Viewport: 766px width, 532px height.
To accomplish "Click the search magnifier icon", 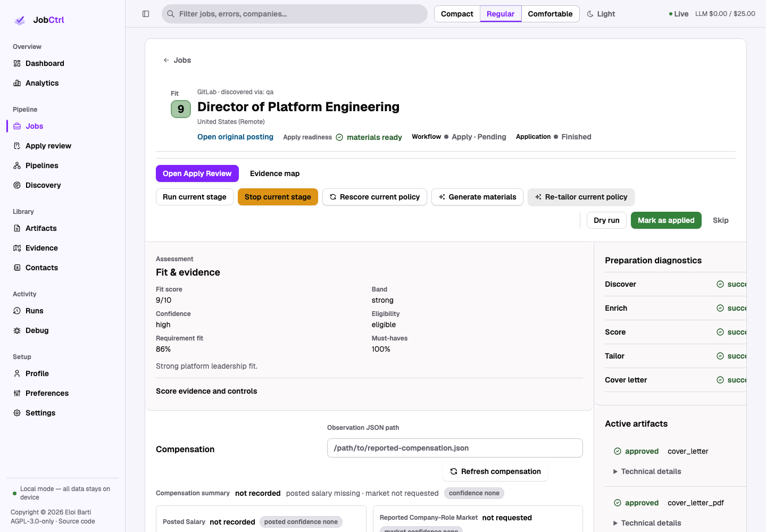I will (x=171, y=14).
